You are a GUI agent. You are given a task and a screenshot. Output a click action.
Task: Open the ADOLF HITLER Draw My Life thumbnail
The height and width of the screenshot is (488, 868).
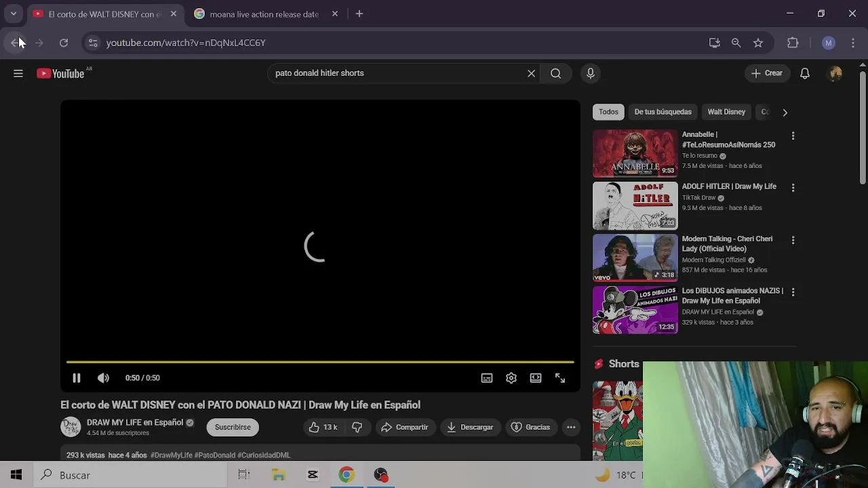click(x=635, y=206)
